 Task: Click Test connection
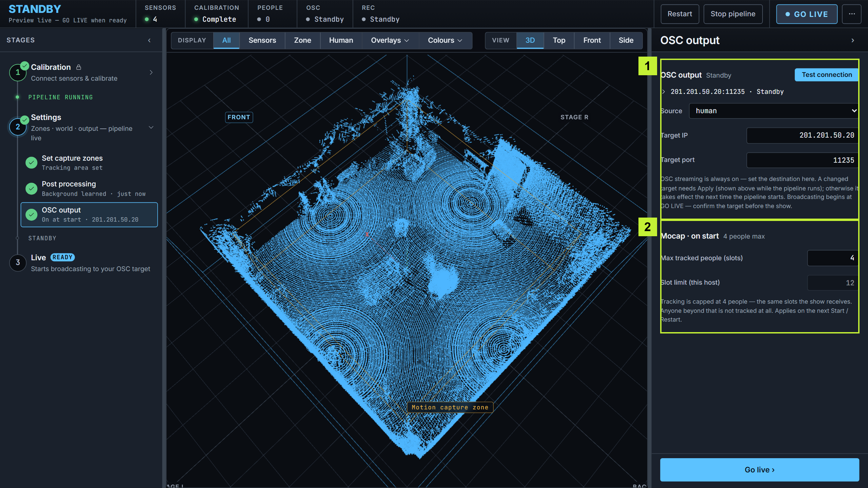827,75
